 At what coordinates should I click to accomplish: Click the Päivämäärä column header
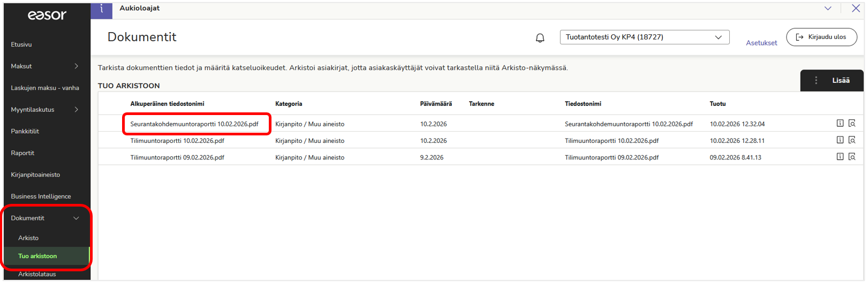[x=436, y=104]
